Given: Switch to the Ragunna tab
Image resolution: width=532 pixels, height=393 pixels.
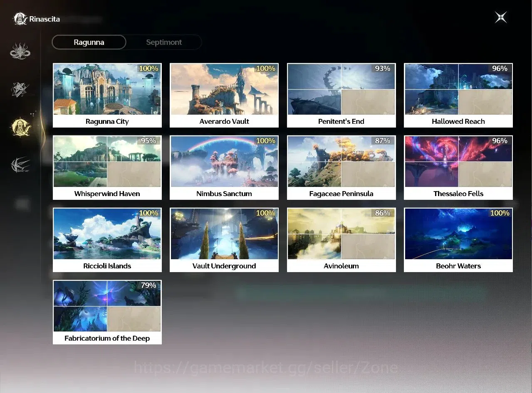Looking at the screenshot, I should (x=89, y=42).
